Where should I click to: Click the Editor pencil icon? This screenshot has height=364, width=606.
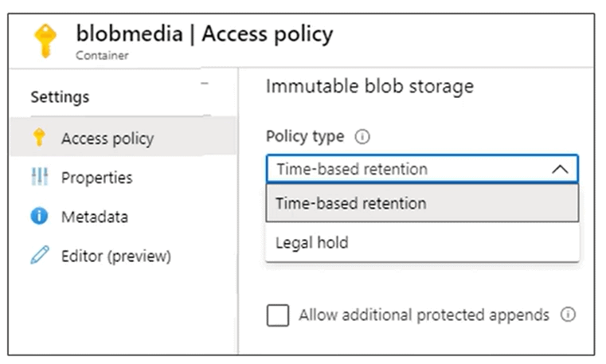[39, 256]
